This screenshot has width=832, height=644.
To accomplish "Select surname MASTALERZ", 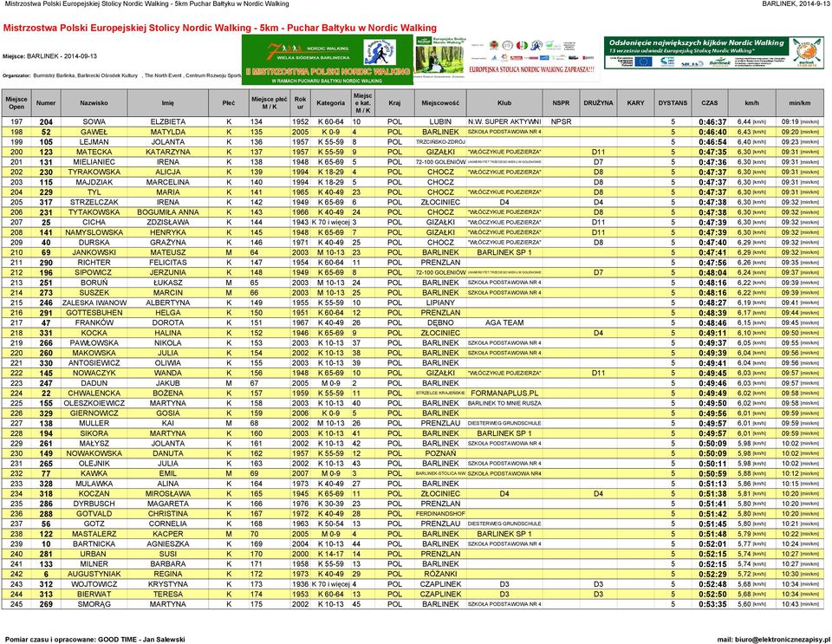I will pos(94,534).
